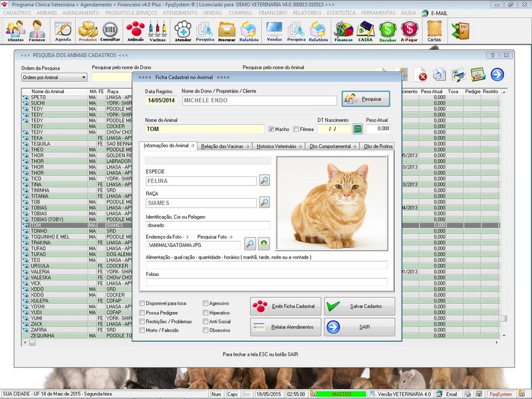The image size is (532, 399).
Task: Enable Possui Pedigree checkbox
Action: (142, 313)
